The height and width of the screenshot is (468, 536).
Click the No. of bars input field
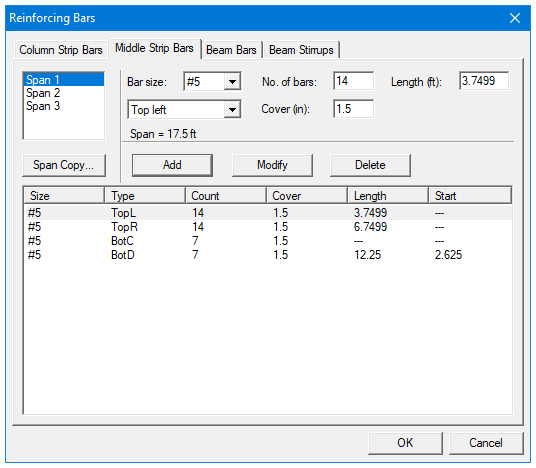(353, 81)
